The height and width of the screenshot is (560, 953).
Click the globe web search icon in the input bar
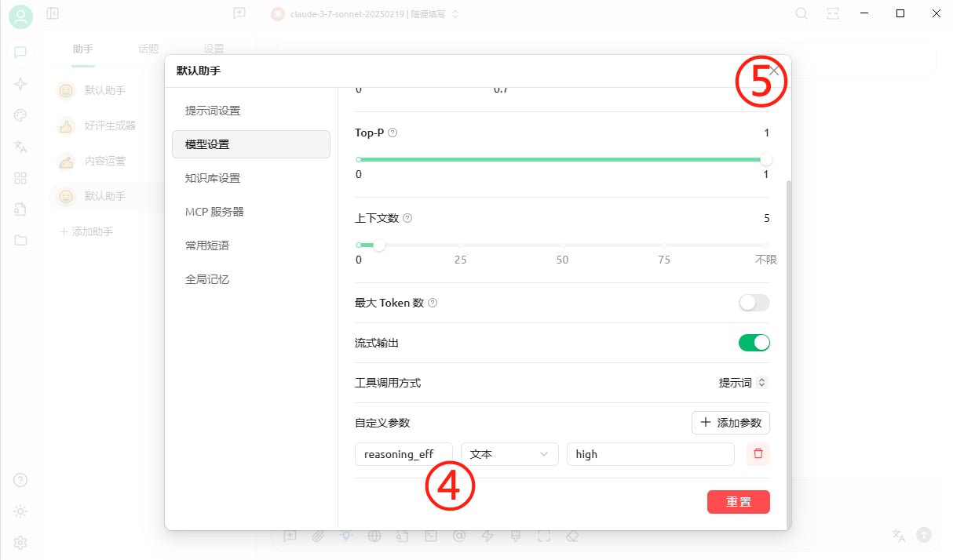374,536
